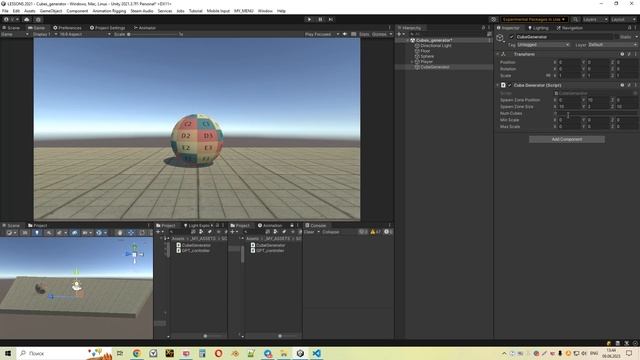640x360 pixels.
Task: Open the Transform component preset icon
Action: (629, 54)
